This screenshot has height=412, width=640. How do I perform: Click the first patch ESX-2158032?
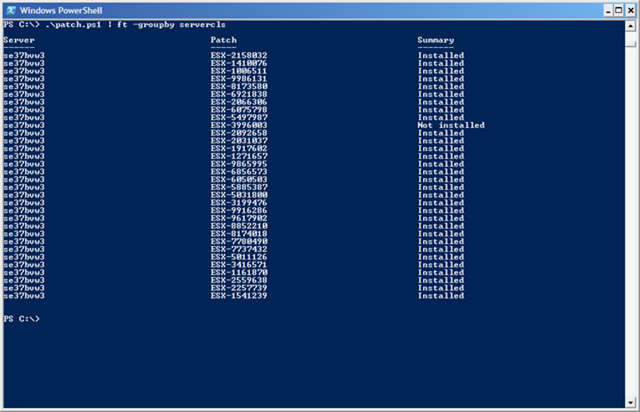pos(239,56)
